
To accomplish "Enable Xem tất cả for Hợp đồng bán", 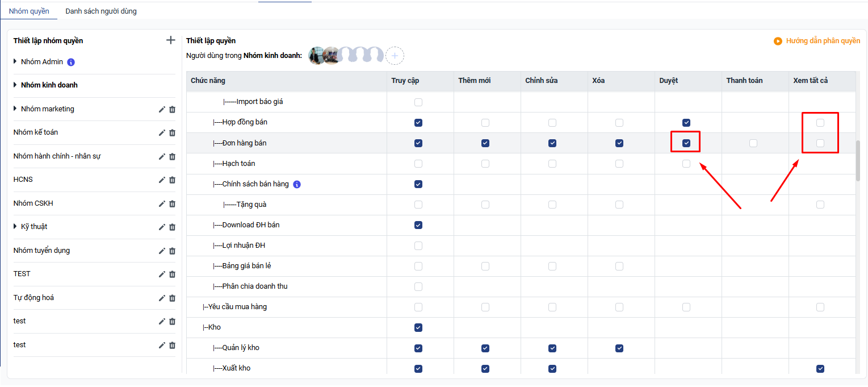I will 820,123.
